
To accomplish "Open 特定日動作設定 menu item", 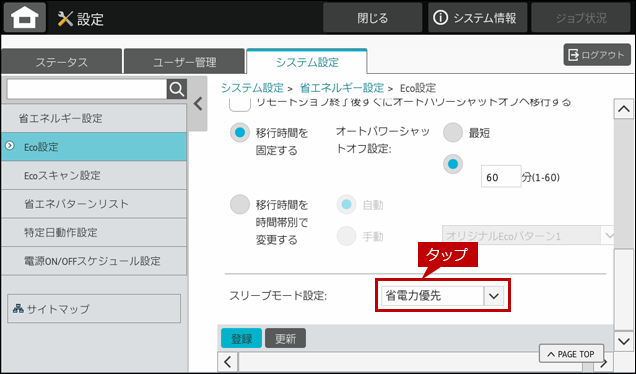I will tap(94, 232).
